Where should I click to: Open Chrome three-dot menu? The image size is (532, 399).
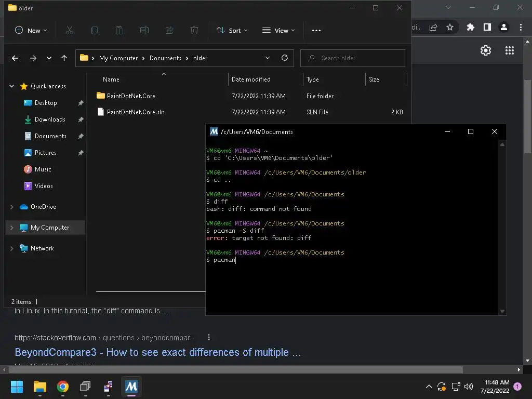(x=521, y=27)
